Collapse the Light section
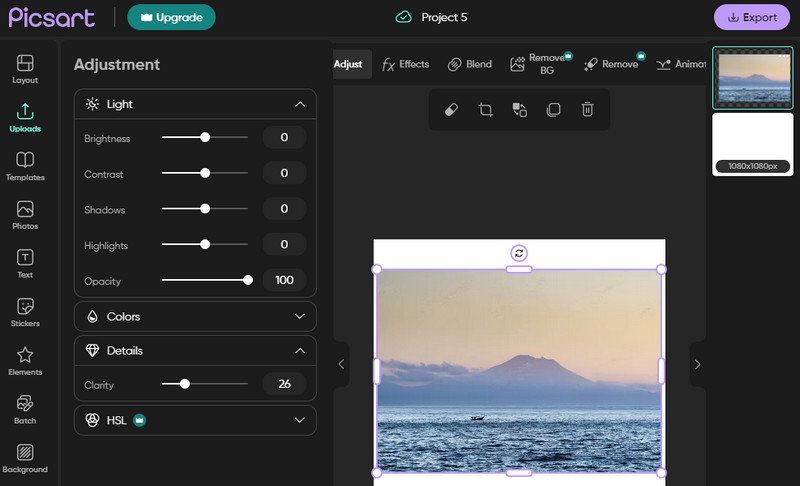 pyautogui.click(x=299, y=104)
